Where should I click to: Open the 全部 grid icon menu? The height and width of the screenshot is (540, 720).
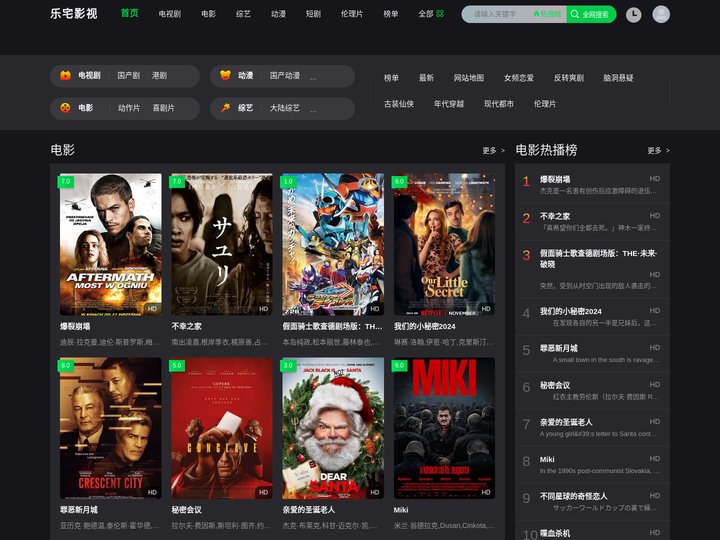tap(431, 14)
